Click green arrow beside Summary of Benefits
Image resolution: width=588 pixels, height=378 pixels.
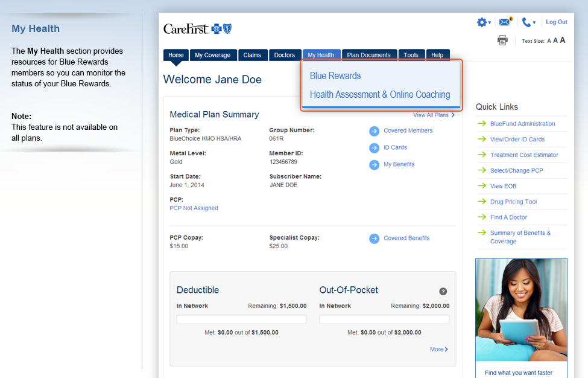pyautogui.click(x=482, y=232)
